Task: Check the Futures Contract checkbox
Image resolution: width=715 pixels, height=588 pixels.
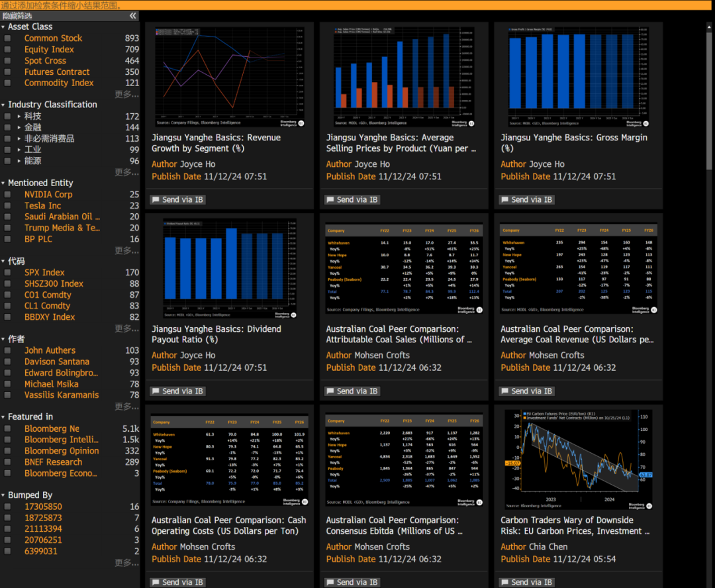Action: [x=7, y=72]
